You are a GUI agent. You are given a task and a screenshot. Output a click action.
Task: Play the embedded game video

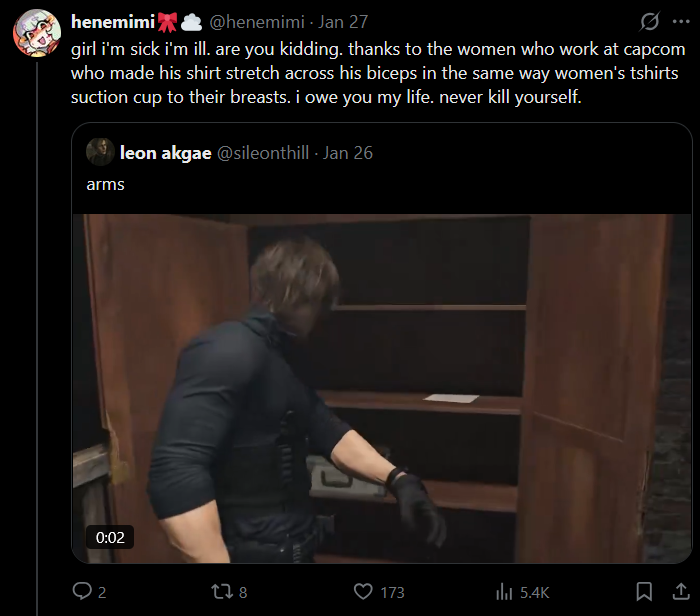382,388
